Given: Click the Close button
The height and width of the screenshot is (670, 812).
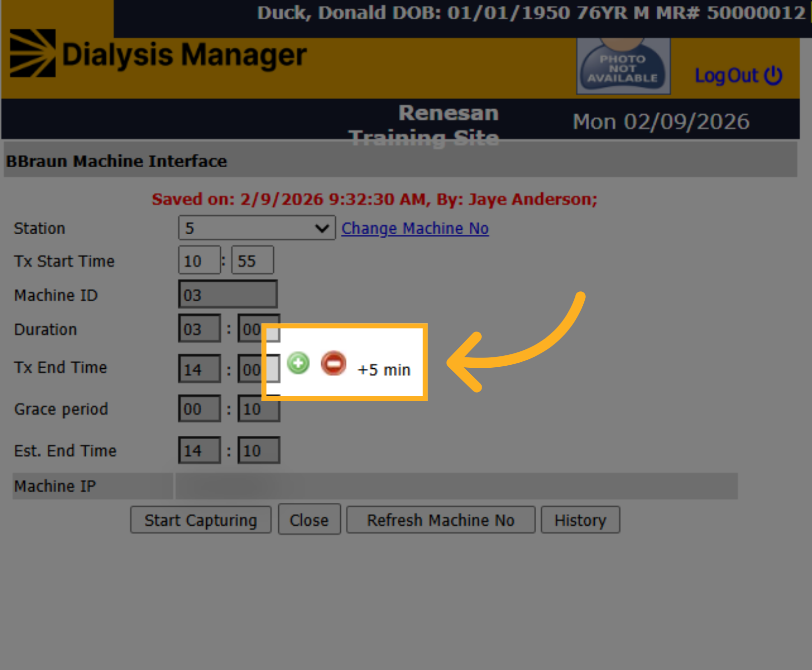Looking at the screenshot, I should tap(309, 520).
